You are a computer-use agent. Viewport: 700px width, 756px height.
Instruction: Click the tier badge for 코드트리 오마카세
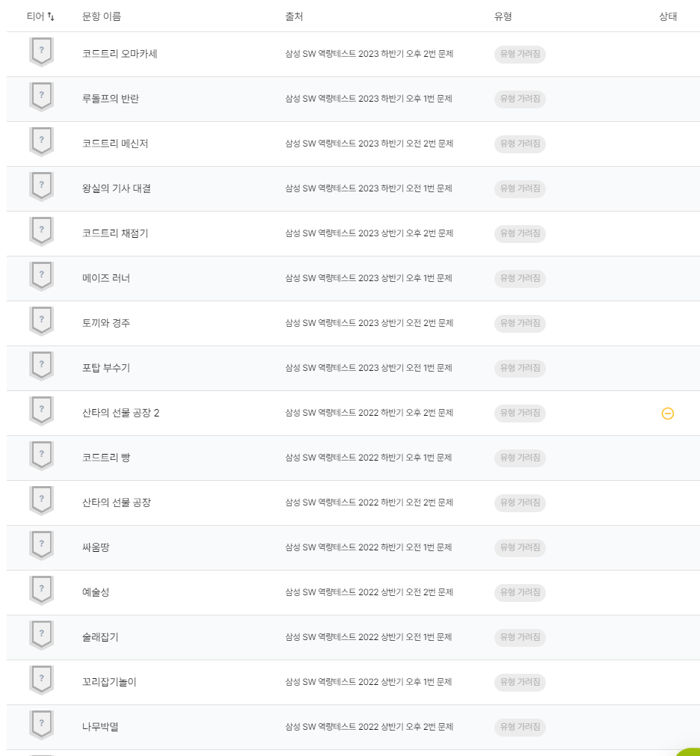(x=41, y=52)
